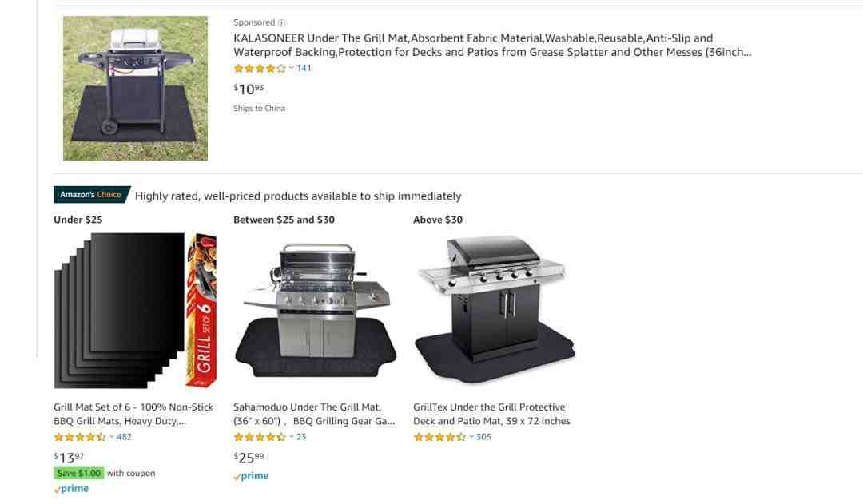Click the Grill Mat Set star rating

point(79,437)
